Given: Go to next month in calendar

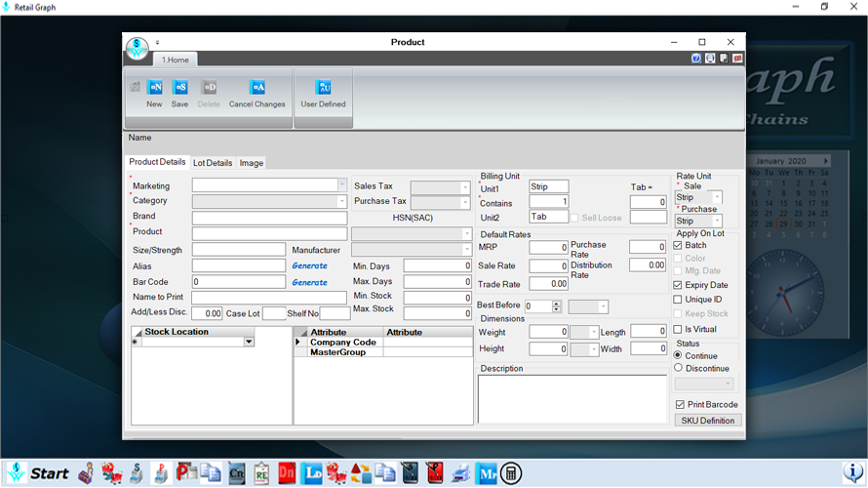Looking at the screenshot, I should coord(826,161).
